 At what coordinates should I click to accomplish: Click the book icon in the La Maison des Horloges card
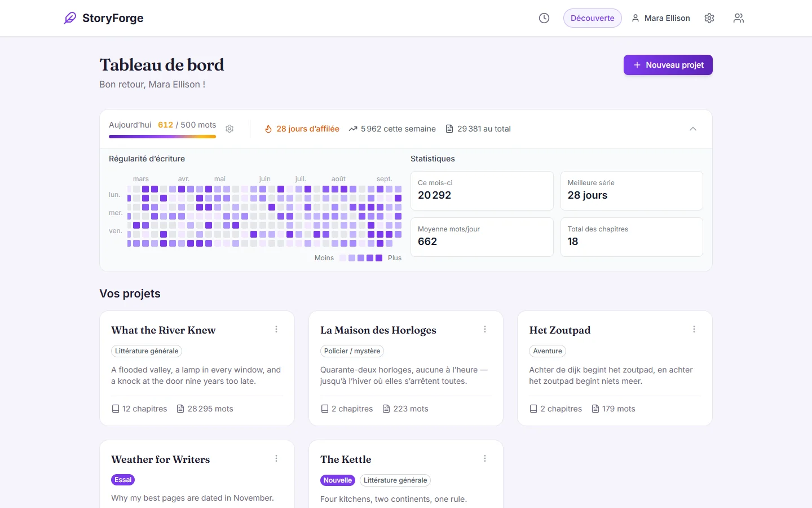[325, 409]
